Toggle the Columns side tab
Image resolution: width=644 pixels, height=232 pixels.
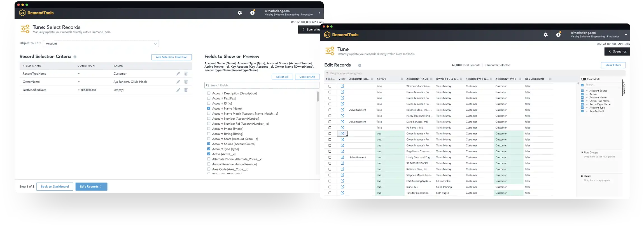(x=624, y=88)
